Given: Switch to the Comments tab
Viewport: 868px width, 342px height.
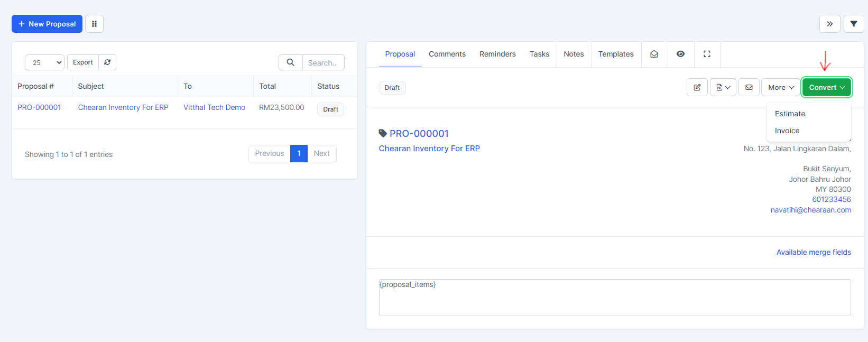Looking at the screenshot, I should coord(447,54).
